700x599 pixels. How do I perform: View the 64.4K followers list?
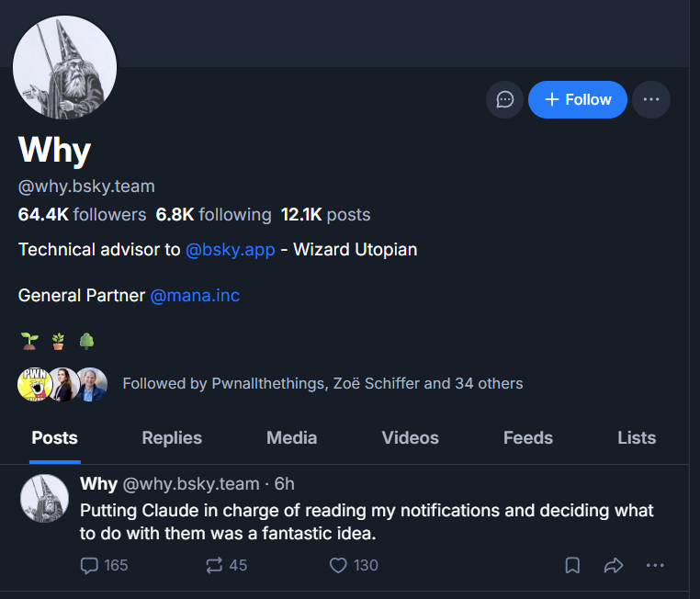(x=82, y=215)
